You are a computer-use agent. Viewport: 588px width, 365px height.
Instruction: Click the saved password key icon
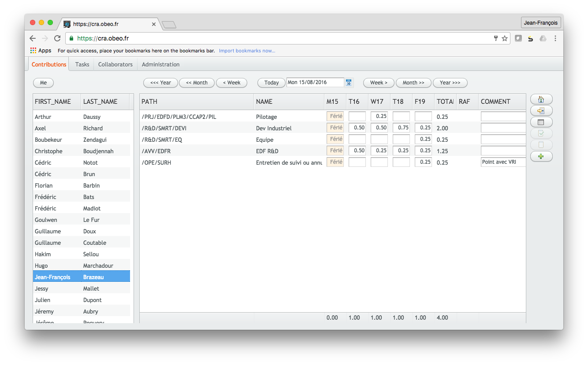pyautogui.click(x=496, y=38)
